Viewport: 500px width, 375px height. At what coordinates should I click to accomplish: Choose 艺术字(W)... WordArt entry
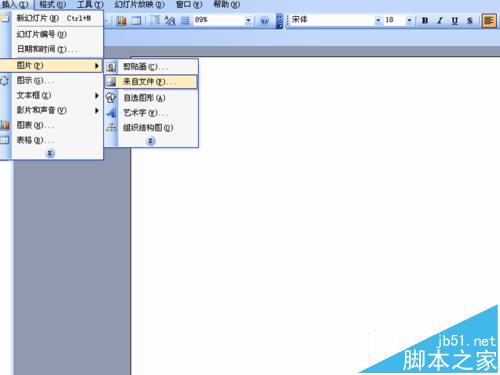coord(151,113)
